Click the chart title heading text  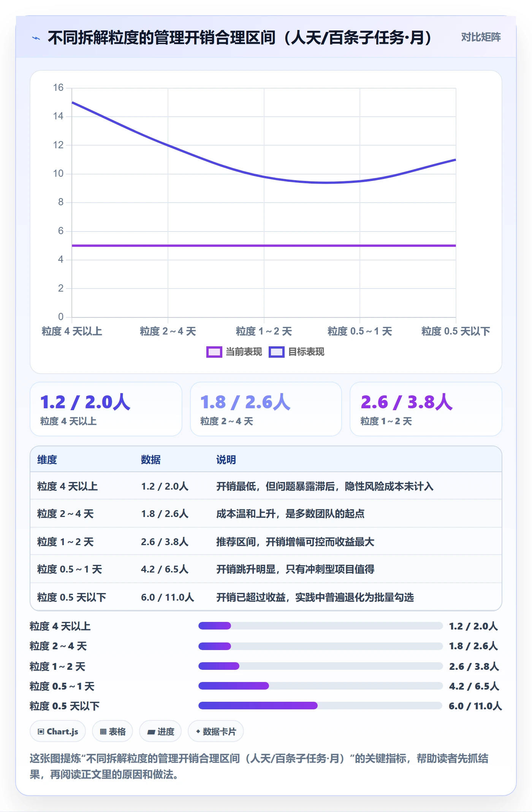click(240, 37)
